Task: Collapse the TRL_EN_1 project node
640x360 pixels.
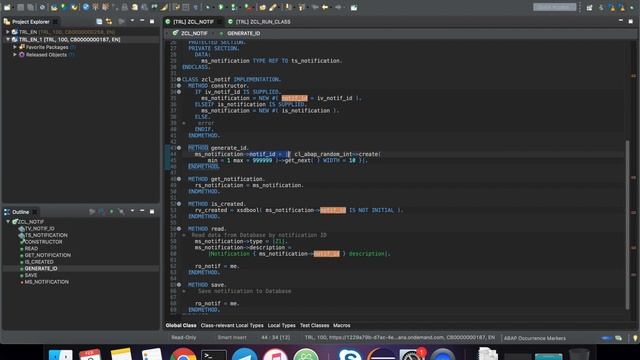Action: coord(7,40)
